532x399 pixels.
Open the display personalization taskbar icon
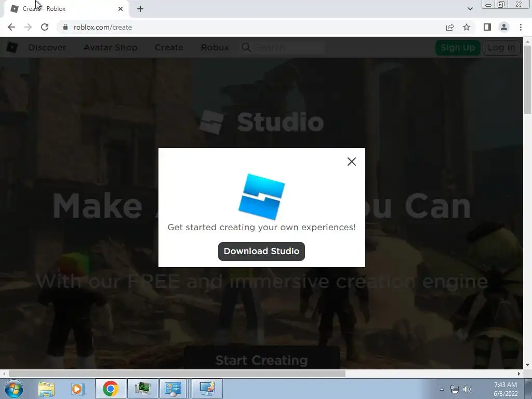pyautogui.click(x=207, y=389)
